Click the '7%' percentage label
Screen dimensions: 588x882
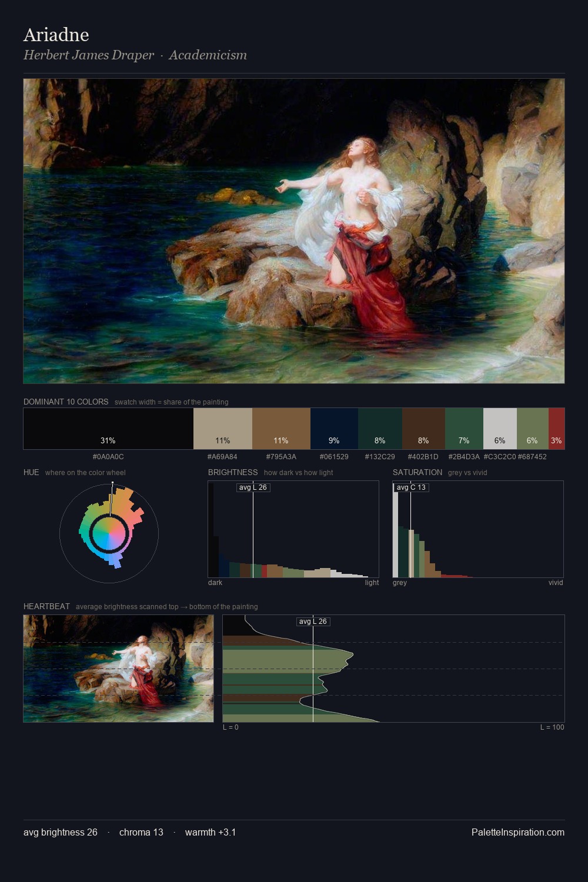pos(464,440)
